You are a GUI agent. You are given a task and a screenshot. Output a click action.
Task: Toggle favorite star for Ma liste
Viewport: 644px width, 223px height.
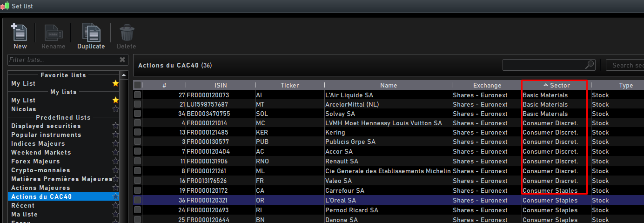(x=115, y=215)
